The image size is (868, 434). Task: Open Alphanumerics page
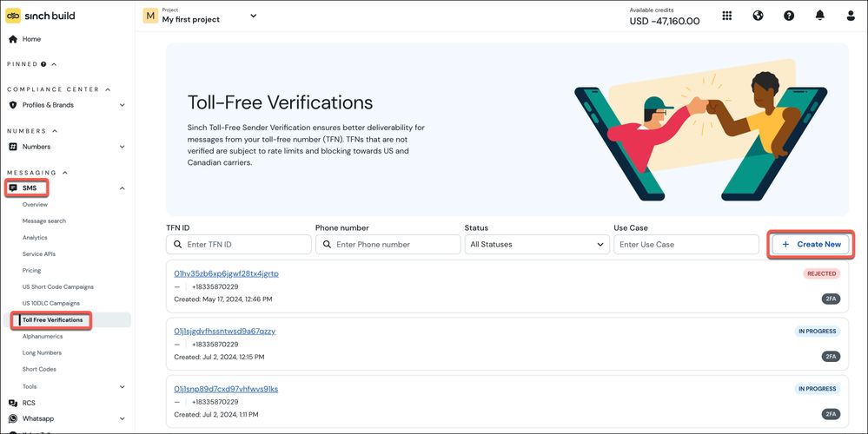(x=43, y=336)
